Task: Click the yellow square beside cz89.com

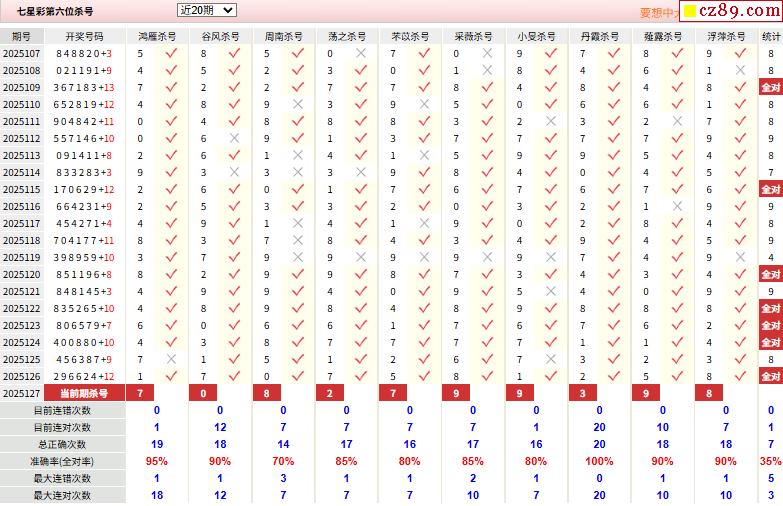Action: 690,10
